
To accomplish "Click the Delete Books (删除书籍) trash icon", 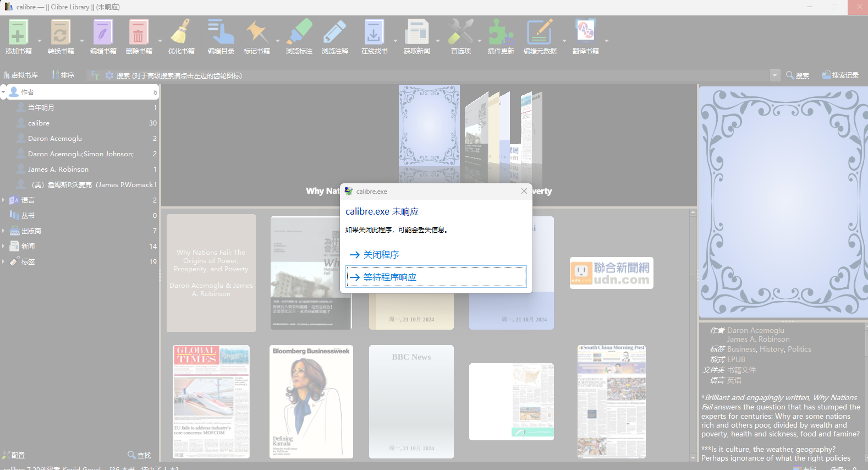I will (139, 32).
